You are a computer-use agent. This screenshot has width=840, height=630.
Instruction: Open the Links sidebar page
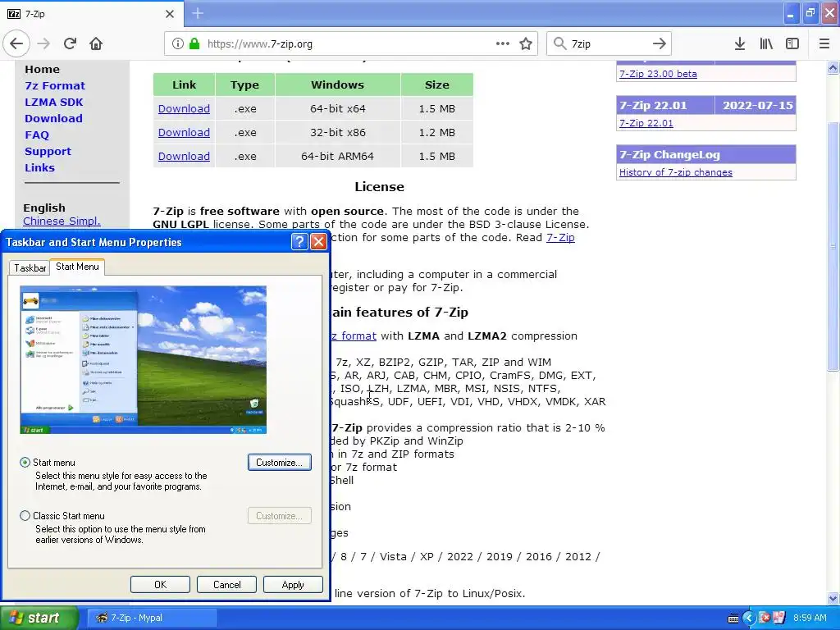pyautogui.click(x=39, y=167)
